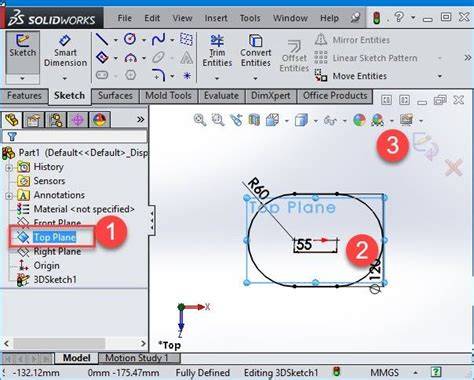The image size is (474, 380).
Task: Click the tree filter funnel icon
Action: pos(12,136)
